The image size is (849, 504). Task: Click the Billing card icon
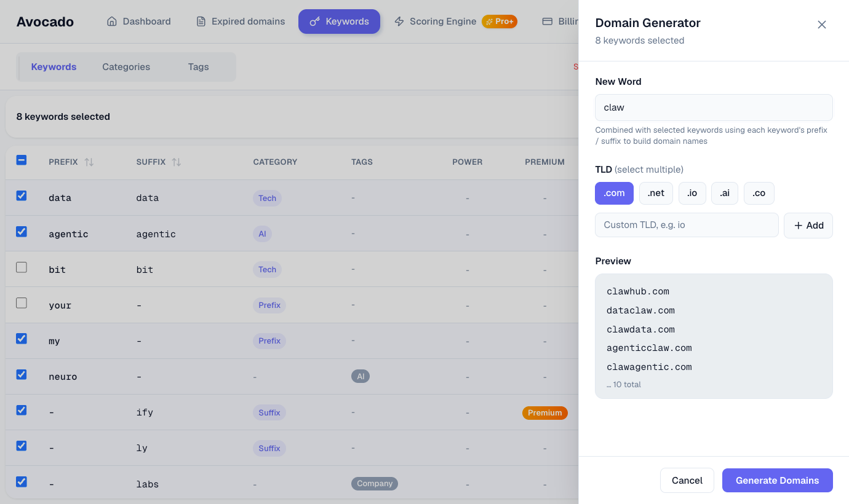click(547, 22)
